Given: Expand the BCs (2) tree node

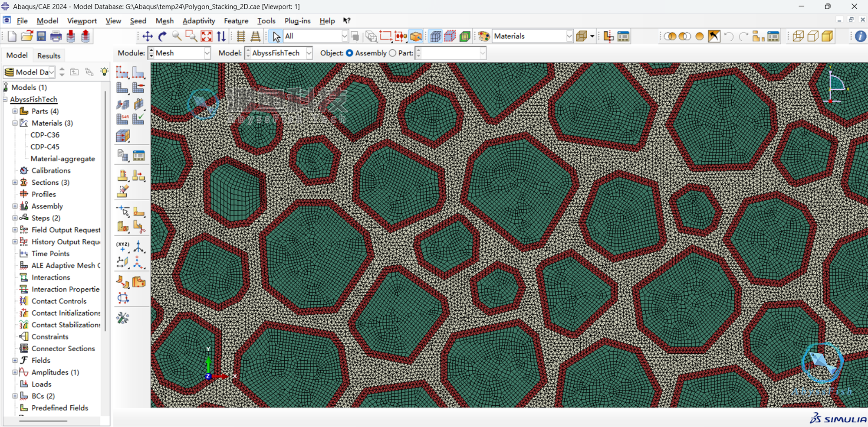Looking at the screenshot, I should pyautogui.click(x=15, y=396).
